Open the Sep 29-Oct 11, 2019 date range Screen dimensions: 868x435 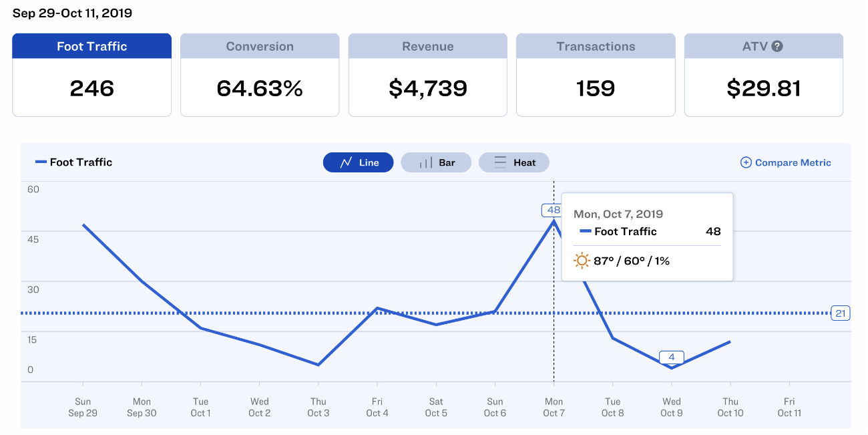72,13
